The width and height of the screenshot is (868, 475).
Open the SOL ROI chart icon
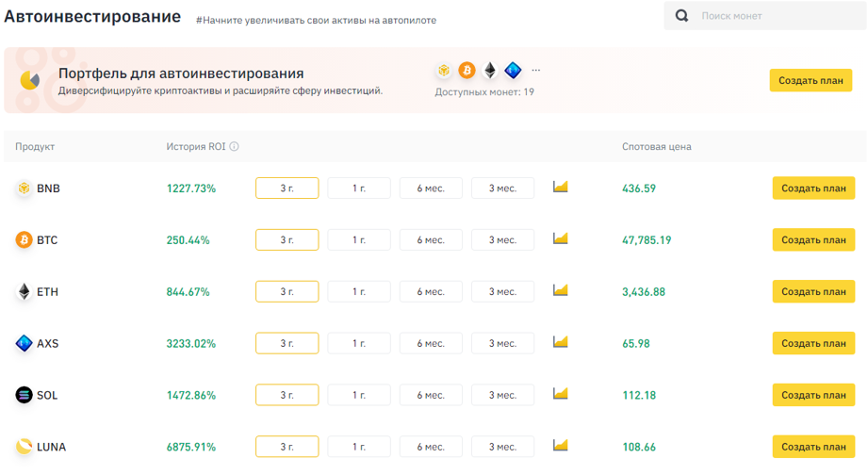(x=560, y=394)
